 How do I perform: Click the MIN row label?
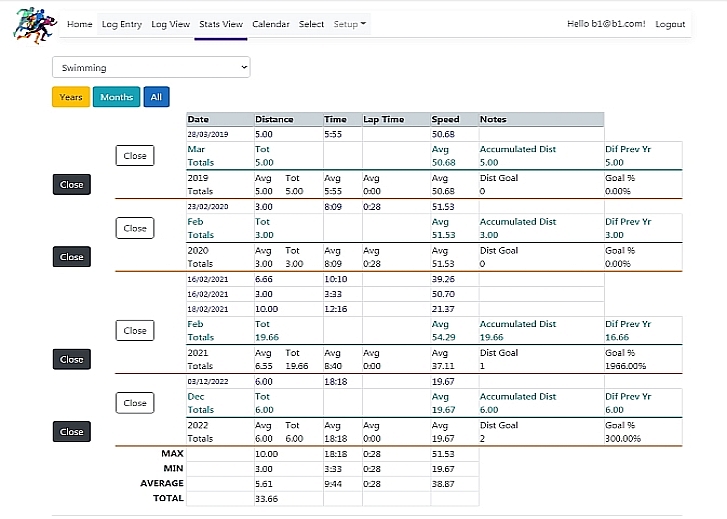coord(173,468)
